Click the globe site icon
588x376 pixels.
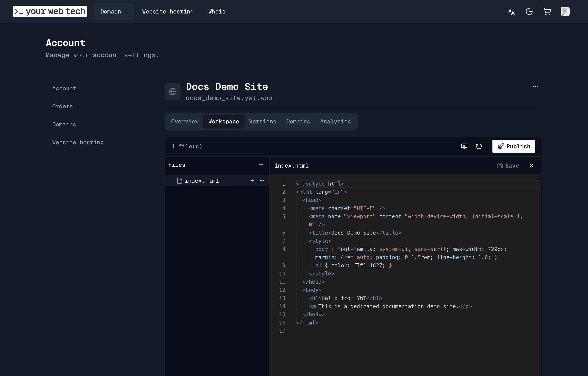pos(173,92)
